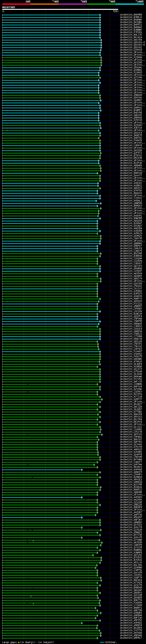Select the UniRef100_Q8UC74 label
The width and height of the screenshot is (146, 644).
[131, 278]
